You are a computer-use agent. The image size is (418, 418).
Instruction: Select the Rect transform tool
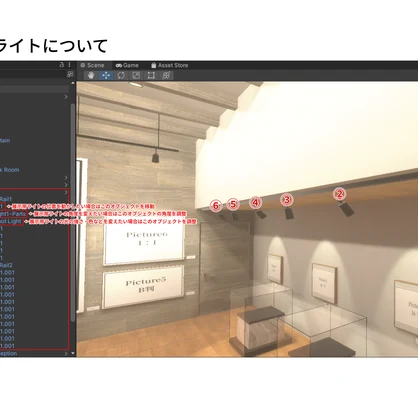151,75
